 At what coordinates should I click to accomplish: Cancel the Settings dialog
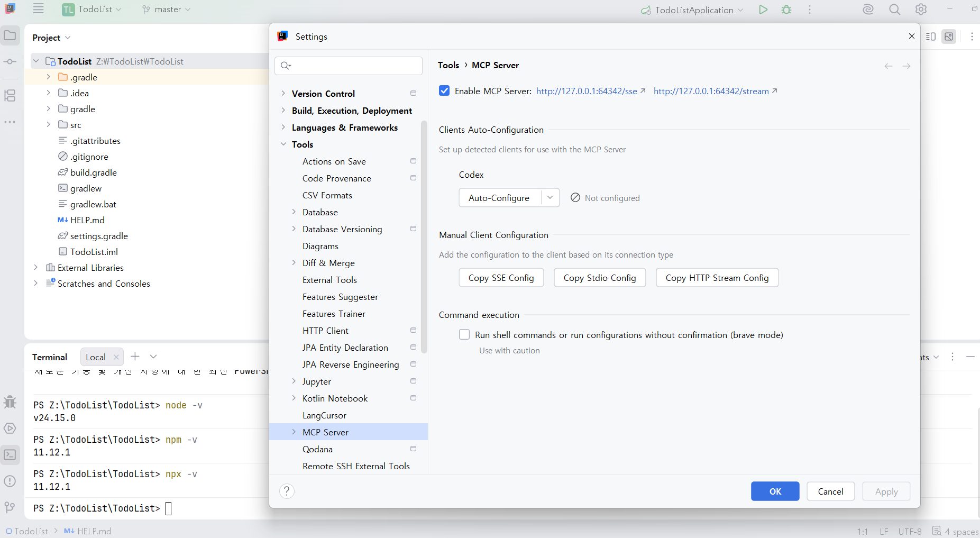[x=831, y=491]
